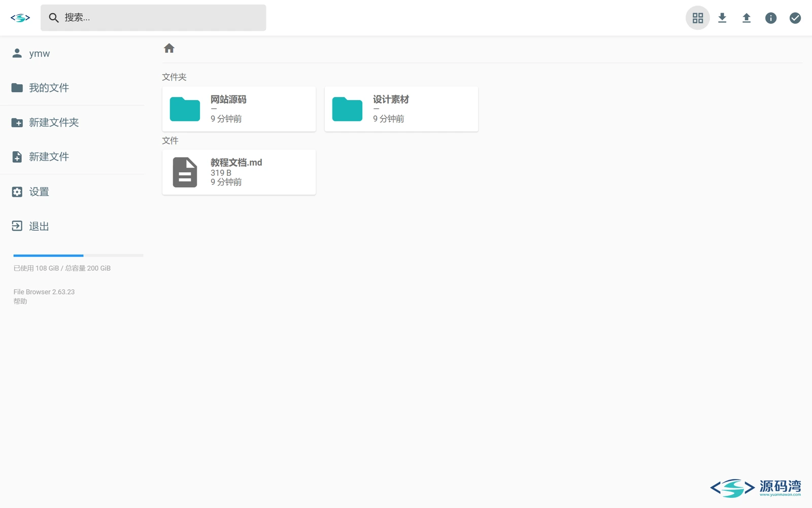Go to the home breadcrumb icon
The width and height of the screenshot is (812, 508).
pos(169,48)
